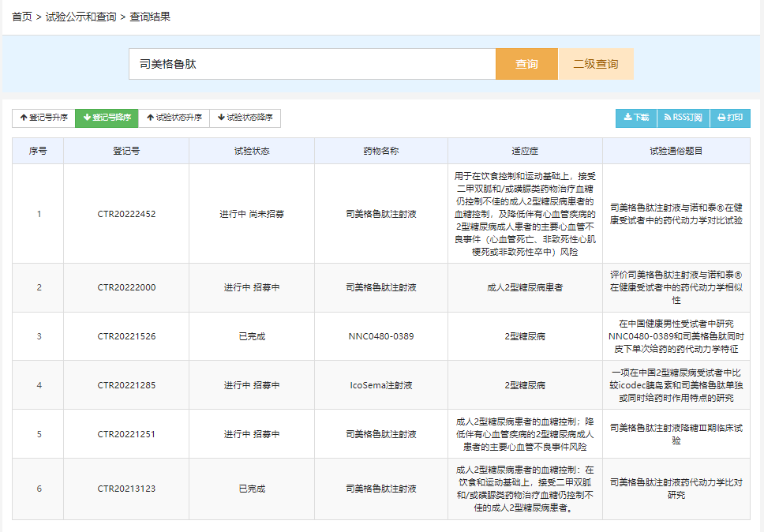Open trial record CTR20221251
This screenshot has width=764, height=532.
126,434
